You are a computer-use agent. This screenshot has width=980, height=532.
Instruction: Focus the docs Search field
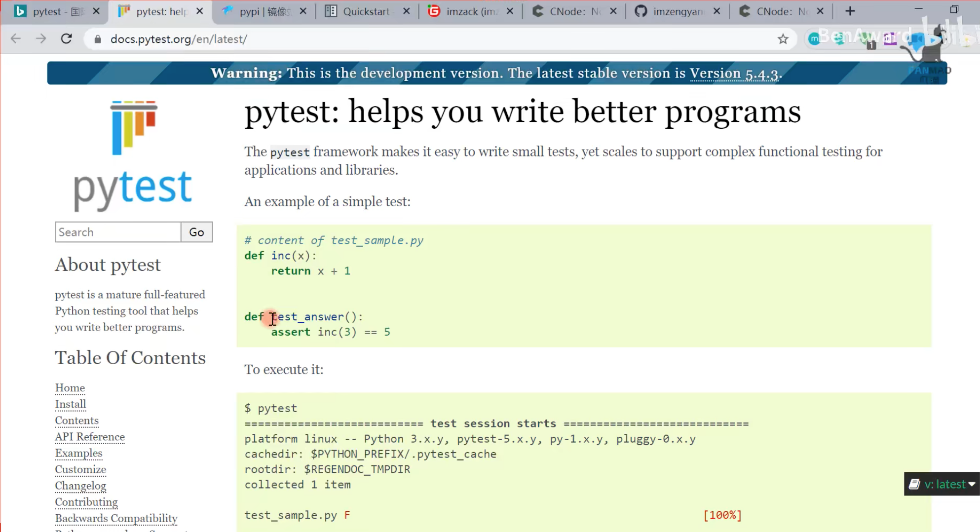tap(118, 232)
